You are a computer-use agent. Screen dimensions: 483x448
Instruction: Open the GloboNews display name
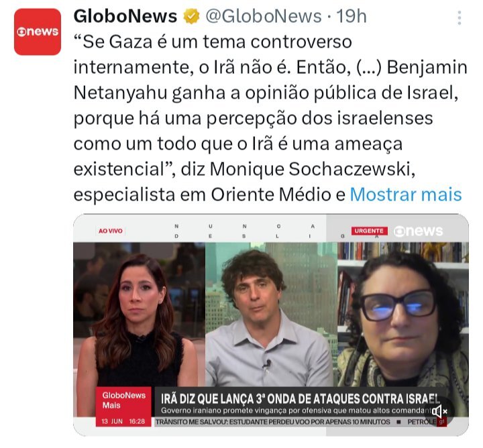(x=125, y=16)
